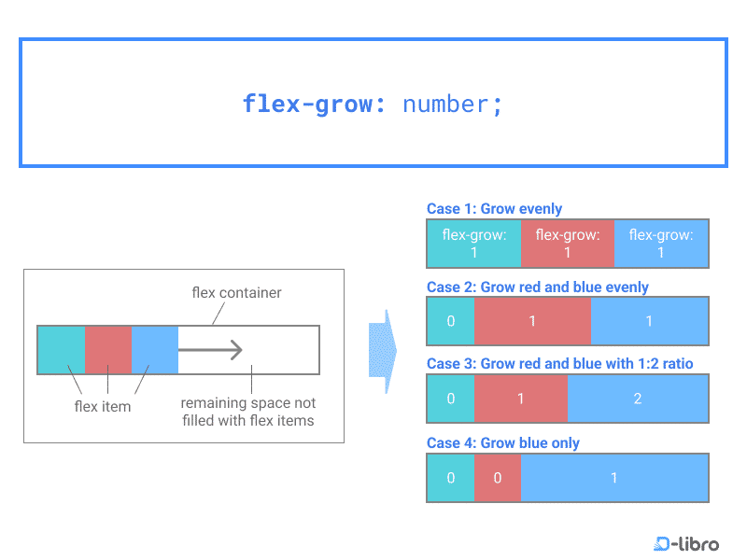Click the gray arrow inside flex container

click(210, 350)
